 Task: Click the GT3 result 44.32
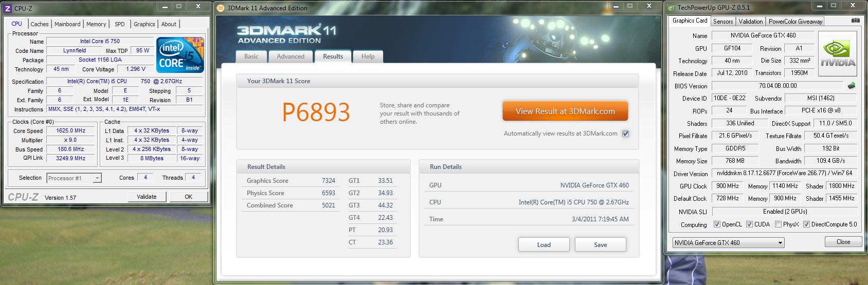click(x=385, y=205)
